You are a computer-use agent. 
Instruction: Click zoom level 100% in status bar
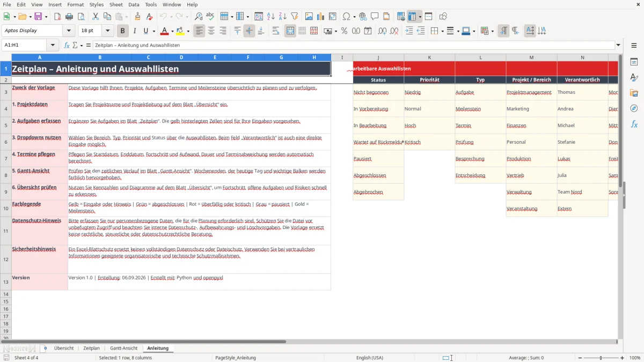635,358
